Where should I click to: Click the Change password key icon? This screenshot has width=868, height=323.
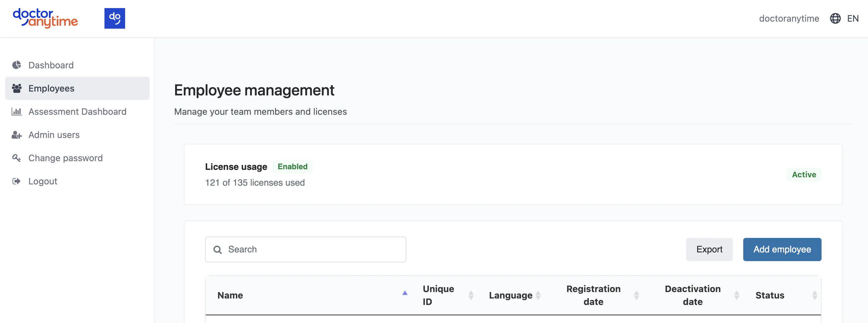[16, 158]
